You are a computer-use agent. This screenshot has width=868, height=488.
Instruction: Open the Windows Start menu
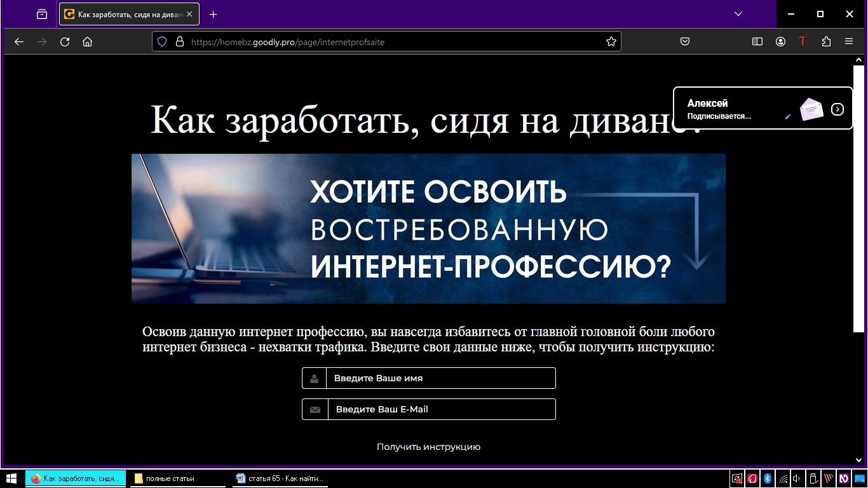click(x=11, y=478)
